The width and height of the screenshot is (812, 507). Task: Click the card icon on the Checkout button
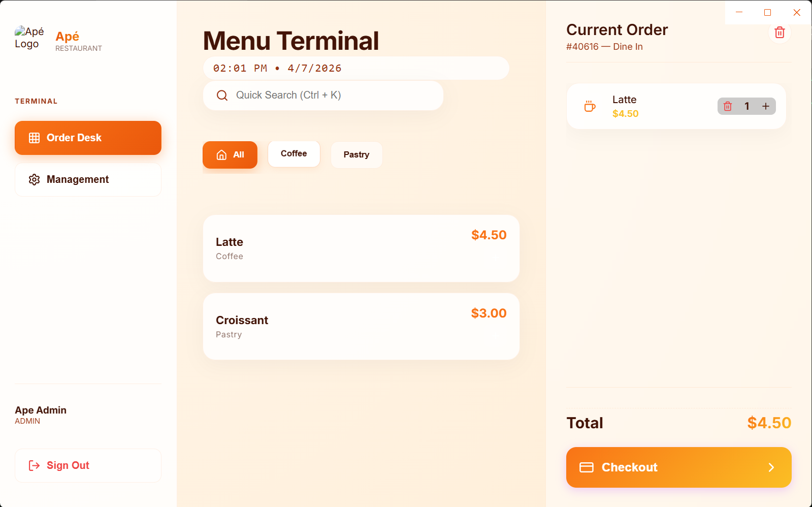587,467
